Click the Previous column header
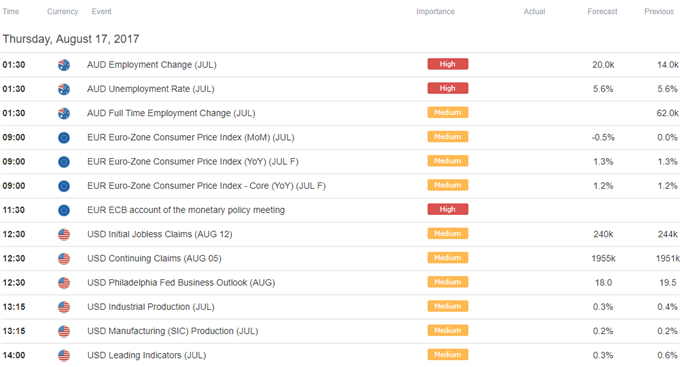The width and height of the screenshot is (680, 367). click(659, 12)
